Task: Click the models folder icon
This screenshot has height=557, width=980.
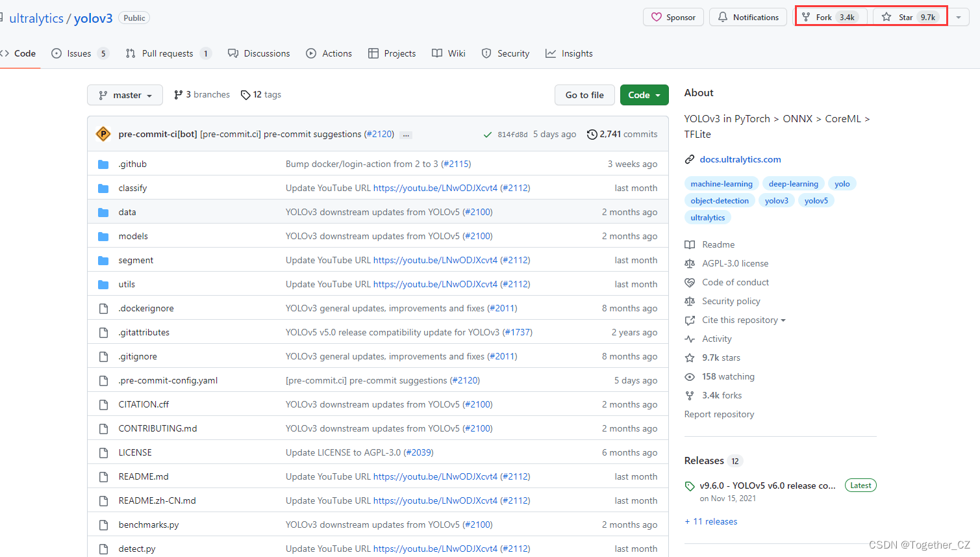Action: pos(103,237)
